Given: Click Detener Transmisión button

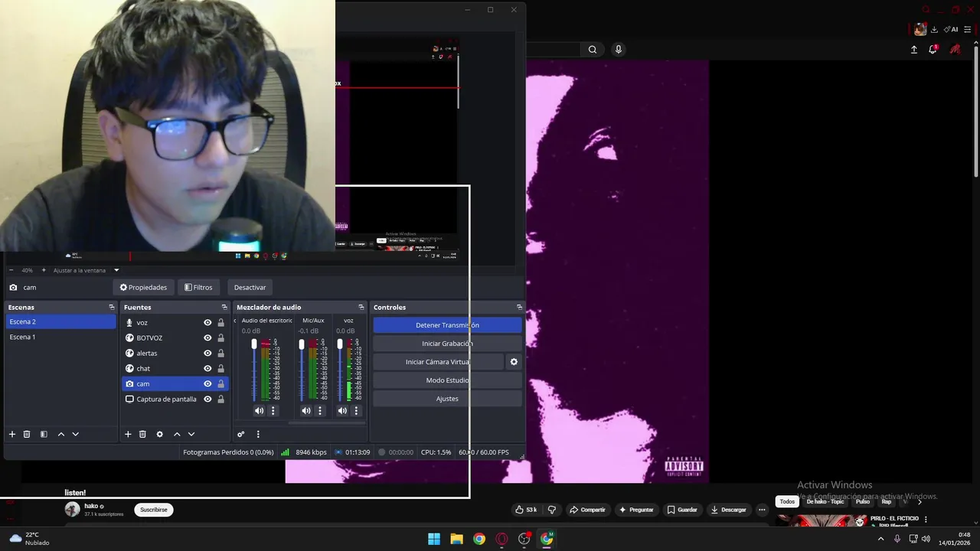Looking at the screenshot, I should 447,325.
